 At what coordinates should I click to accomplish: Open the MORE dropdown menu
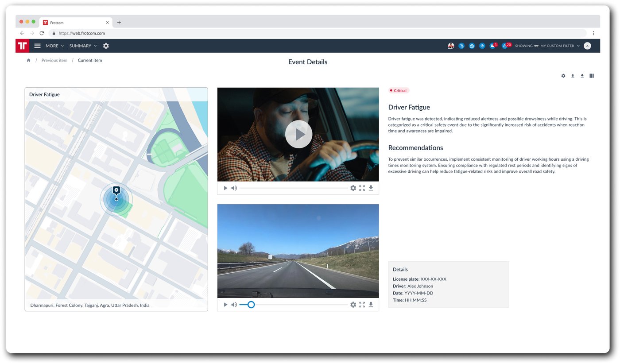tap(54, 46)
